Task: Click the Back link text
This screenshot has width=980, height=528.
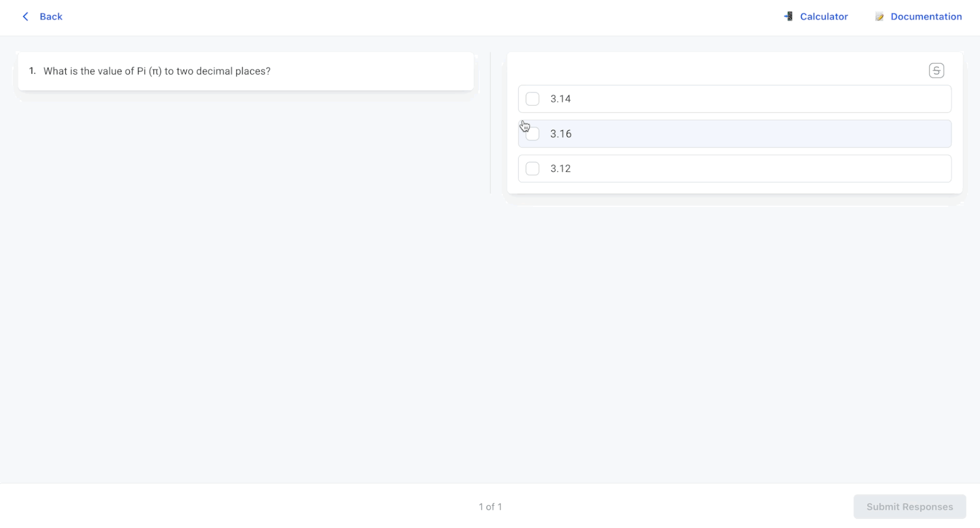Action: coord(51,17)
